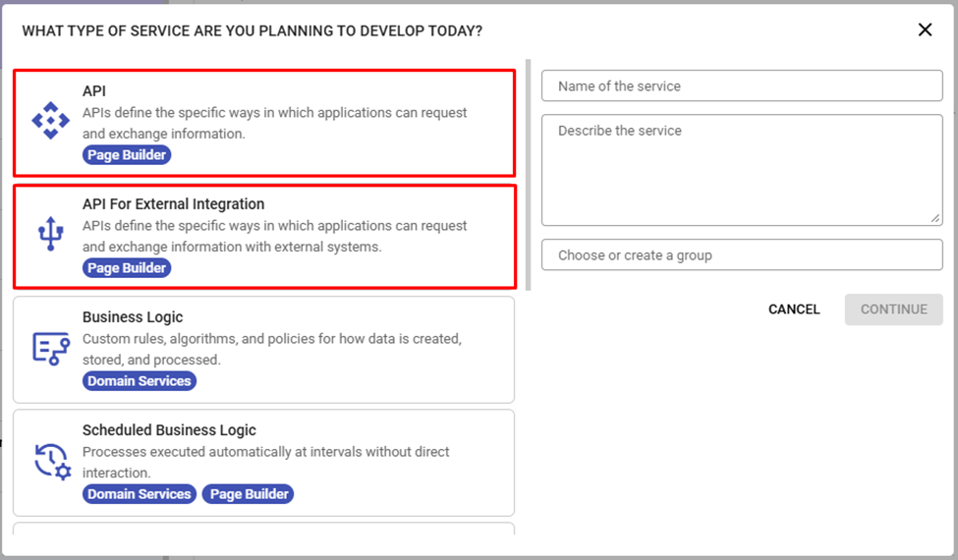
Task: Click the resize grip of description textarea
Action: (935, 219)
